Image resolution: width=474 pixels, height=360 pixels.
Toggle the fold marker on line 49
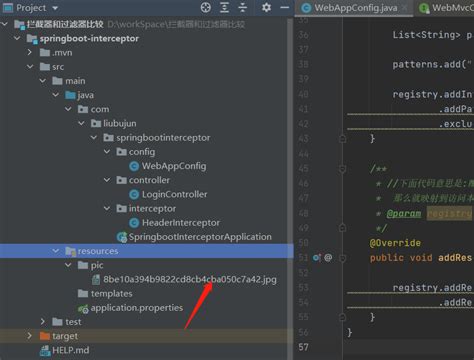tap(342, 228)
